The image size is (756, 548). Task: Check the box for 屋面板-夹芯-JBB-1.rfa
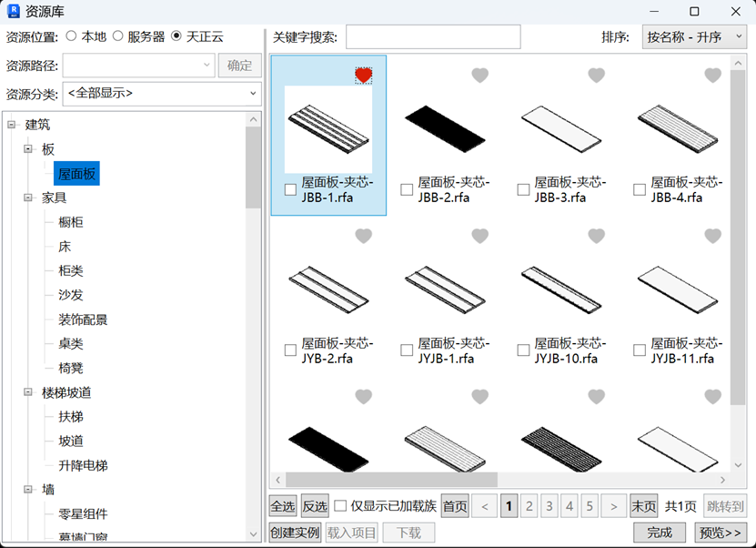coord(290,189)
